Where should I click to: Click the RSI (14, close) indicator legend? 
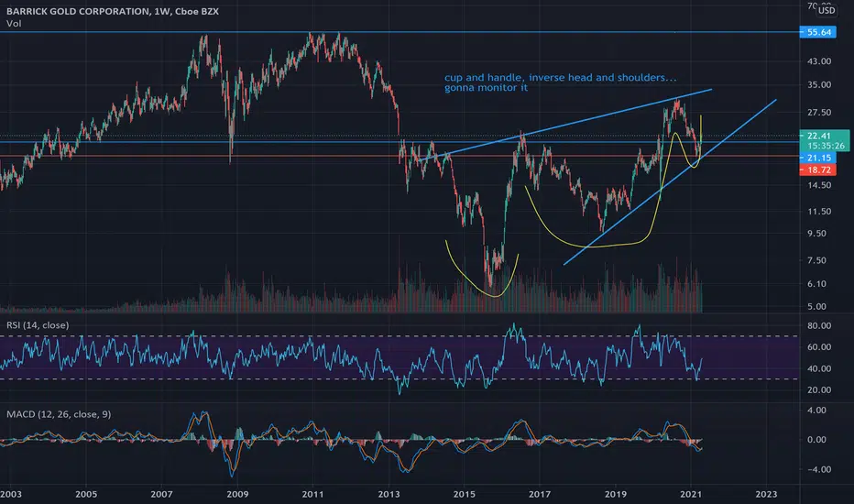pos(38,325)
